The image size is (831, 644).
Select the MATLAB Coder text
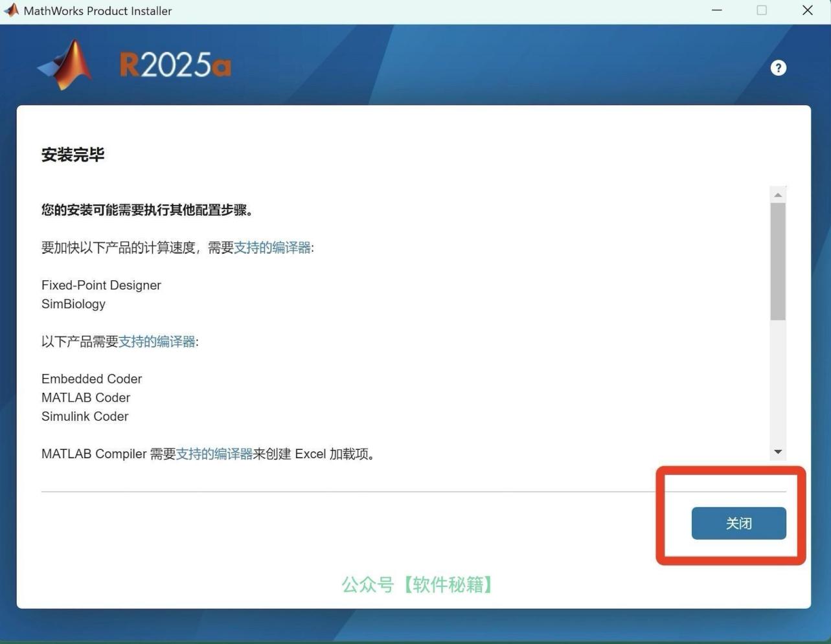click(85, 398)
